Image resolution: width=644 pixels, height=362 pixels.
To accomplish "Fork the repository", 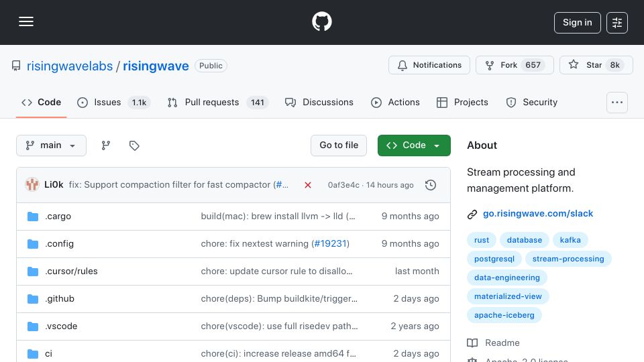I will 515,65.
